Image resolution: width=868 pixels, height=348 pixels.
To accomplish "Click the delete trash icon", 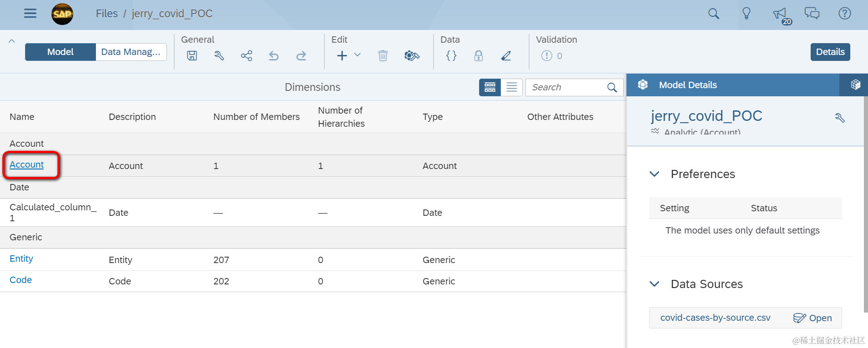I will [383, 56].
